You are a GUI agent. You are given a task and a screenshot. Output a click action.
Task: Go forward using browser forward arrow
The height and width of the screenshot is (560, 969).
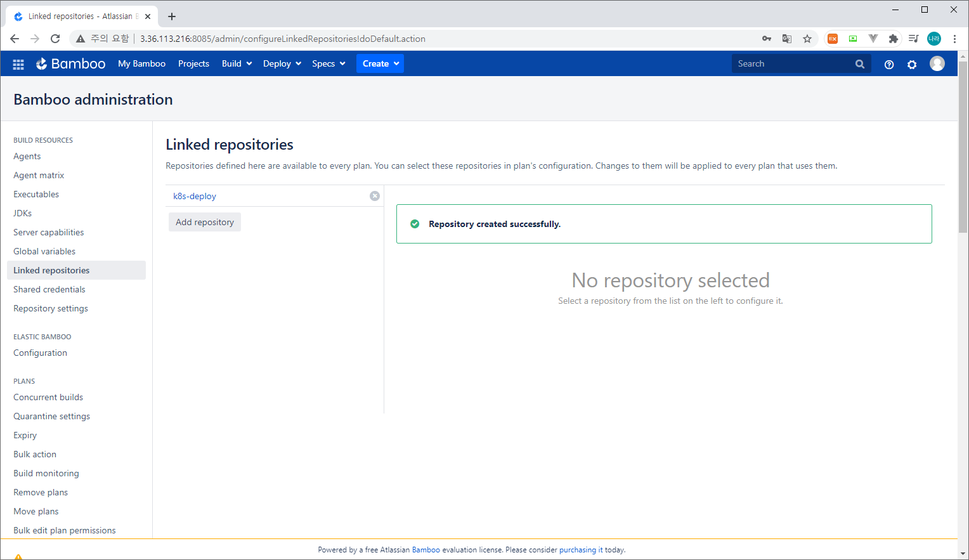35,39
